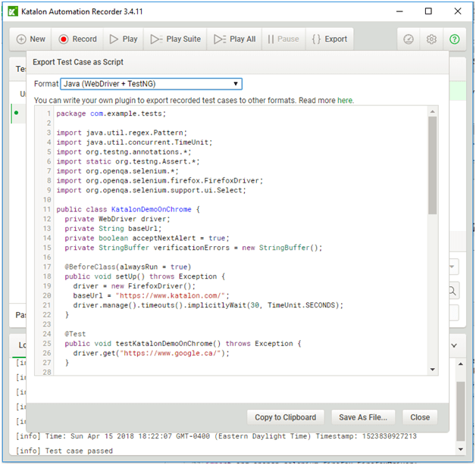Screen dimensions: 476x465
Task: Follow the 'here' plugin documentation link
Action: (x=345, y=101)
